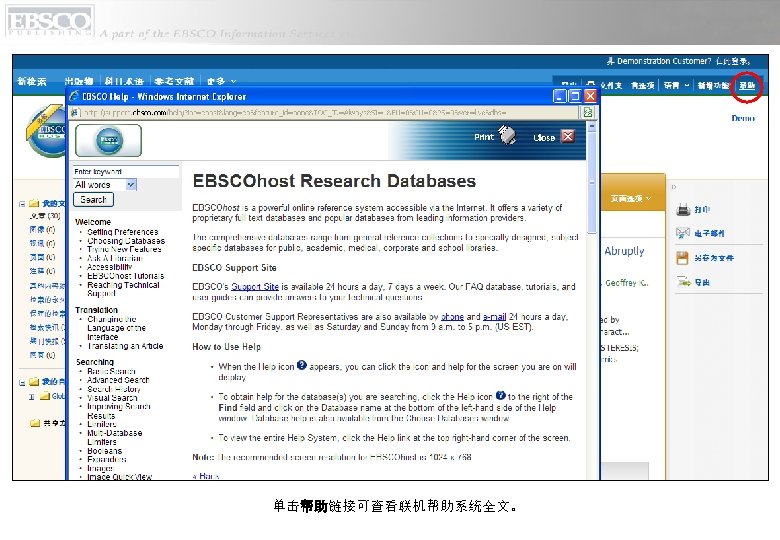
Task: Click the small collapse arrow above tools panel
Action: pos(674,187)
